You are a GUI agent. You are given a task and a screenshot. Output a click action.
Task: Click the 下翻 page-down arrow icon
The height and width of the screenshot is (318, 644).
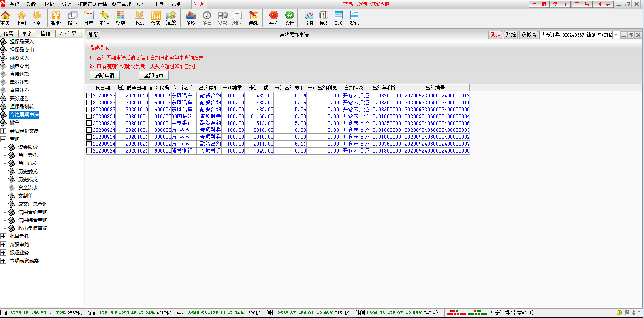(x=37, y=18)
